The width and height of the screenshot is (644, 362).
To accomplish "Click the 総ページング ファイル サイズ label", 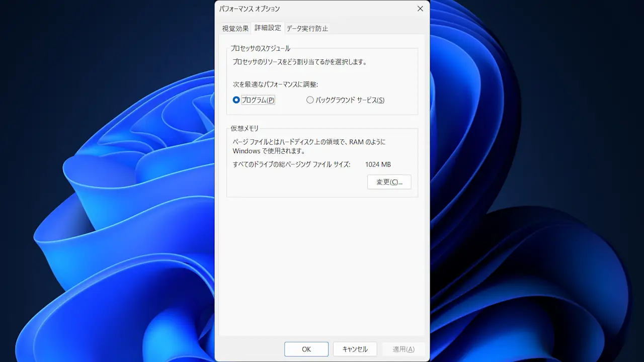I will pos(291,164).
